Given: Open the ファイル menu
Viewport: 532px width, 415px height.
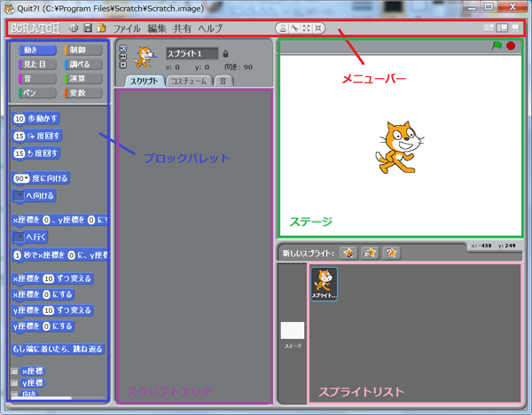Looking at the screenshot, I should click(x=127, y=28).
